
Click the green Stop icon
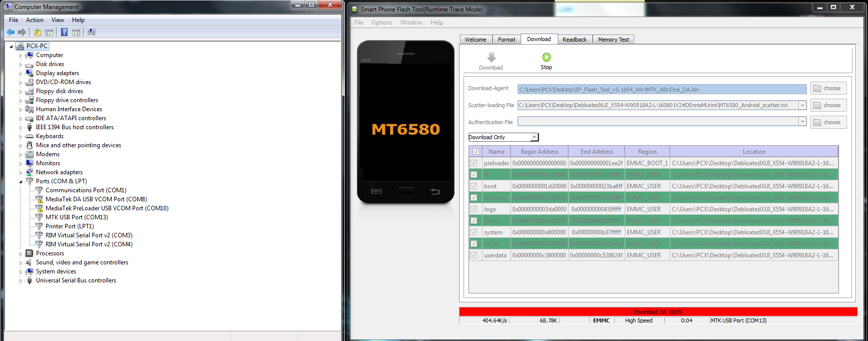tap(546, 58)
